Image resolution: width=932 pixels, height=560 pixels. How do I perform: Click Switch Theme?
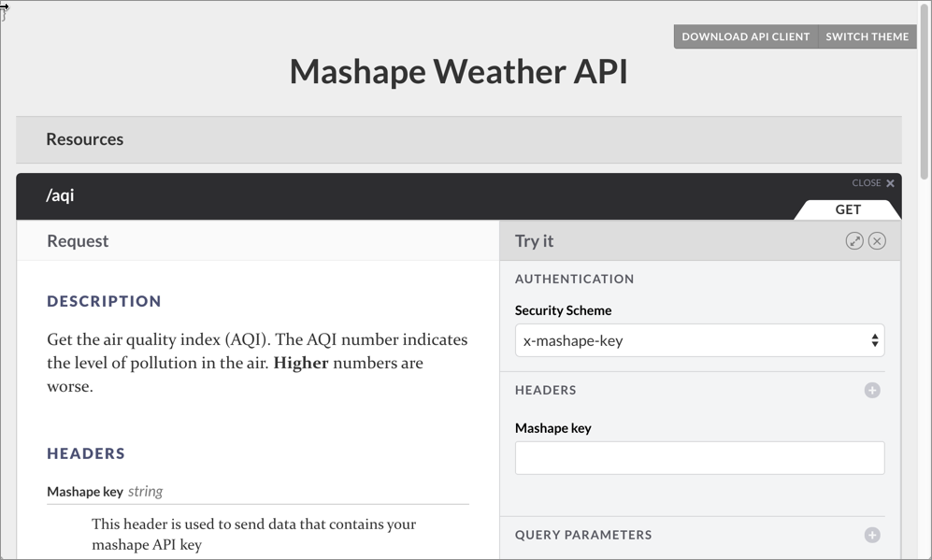click(x=867, y=36)
